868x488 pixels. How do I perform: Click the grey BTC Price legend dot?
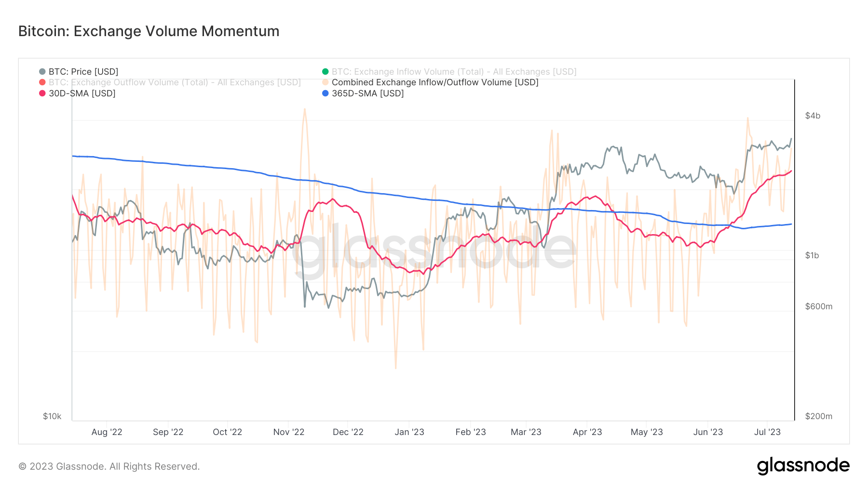click(x=42, y=72)
